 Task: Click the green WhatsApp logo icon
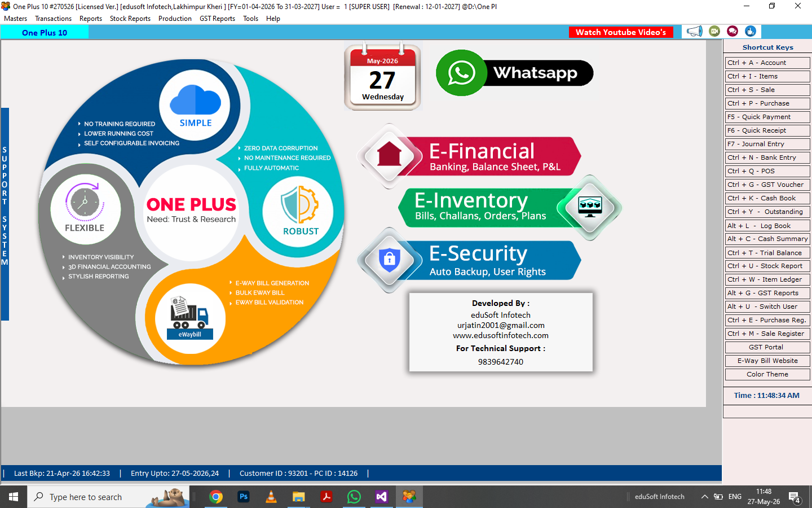461,73
